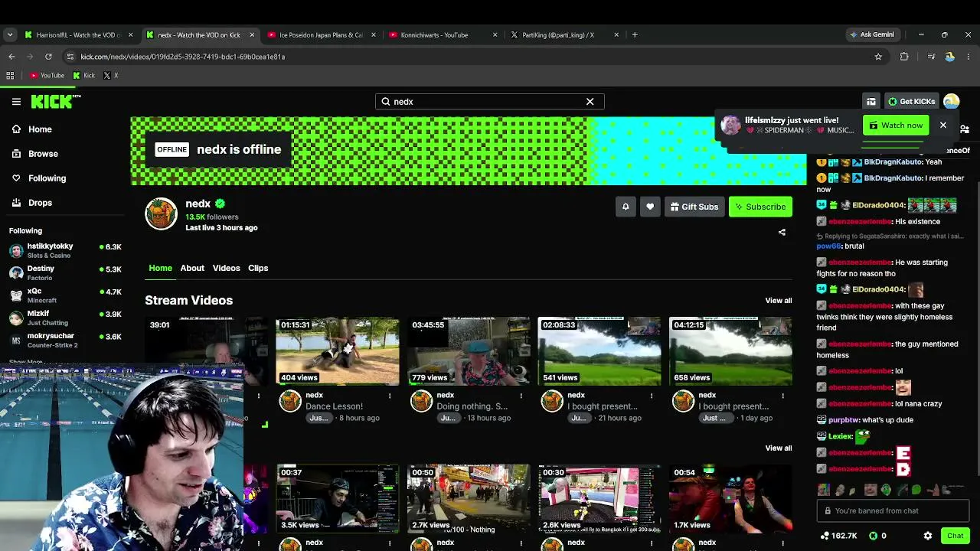Click View all for the clips row
980x551 pixels.
coord(778,448)
